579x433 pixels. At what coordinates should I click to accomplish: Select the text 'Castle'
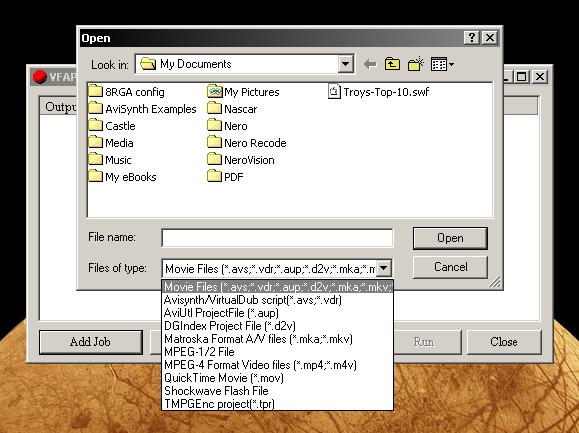(x=120, y=126)
